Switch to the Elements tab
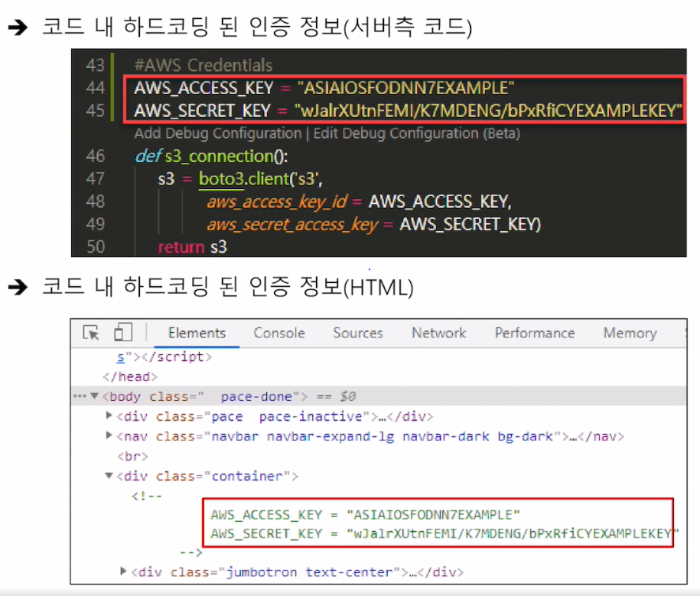Viewport: 700px width, 596px height. click(x=197, y=333)
